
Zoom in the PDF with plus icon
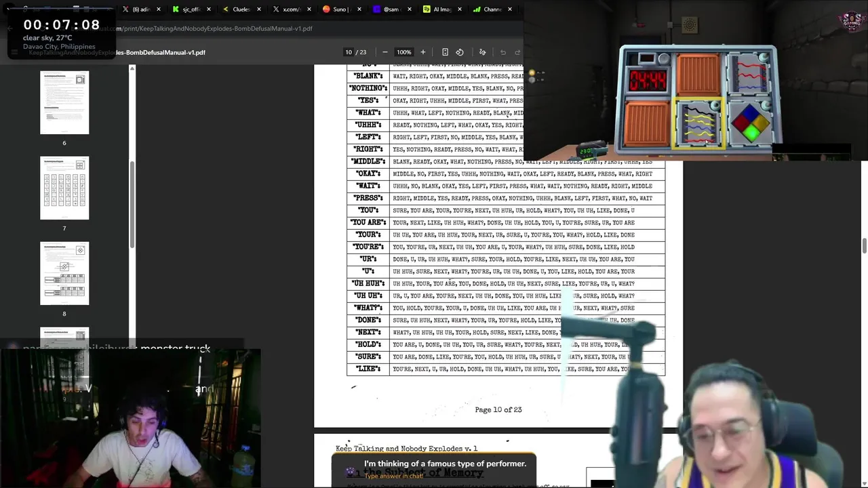click(x=423, y=52)
